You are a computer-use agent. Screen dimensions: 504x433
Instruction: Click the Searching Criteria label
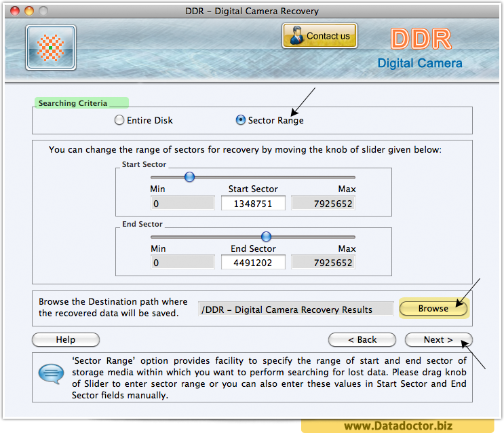(73, 103)
